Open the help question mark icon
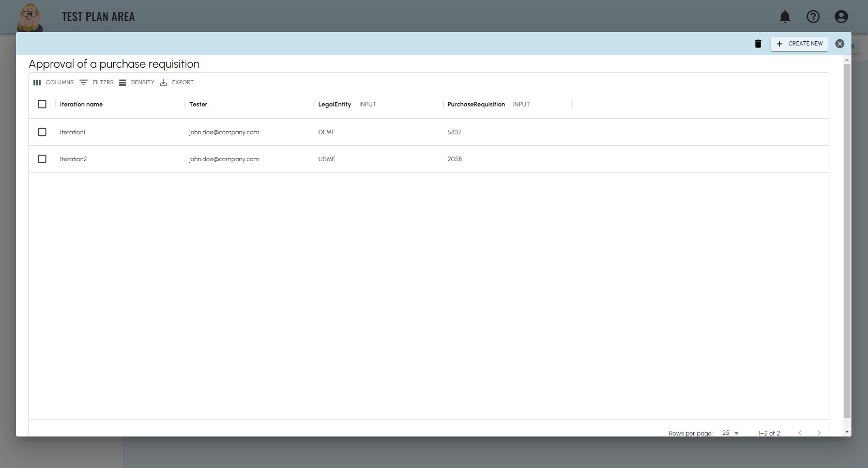This screenshot has height=468, width=868. (813, 17)
